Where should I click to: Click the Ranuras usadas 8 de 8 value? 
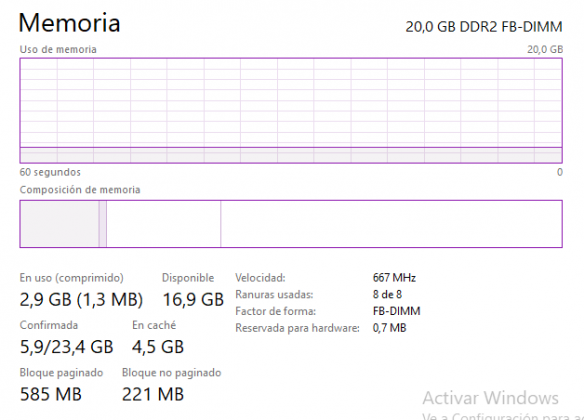tap(387, 295)
